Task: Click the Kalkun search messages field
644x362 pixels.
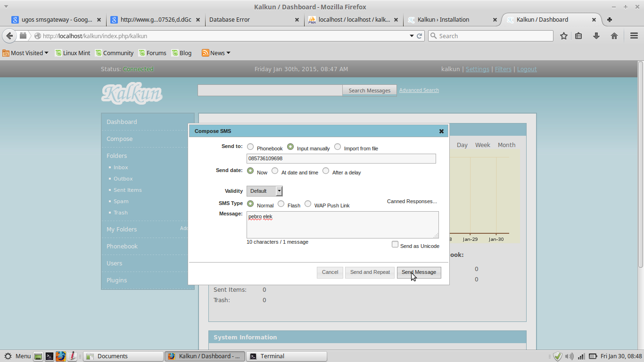Action: click(x=270, y=90)
